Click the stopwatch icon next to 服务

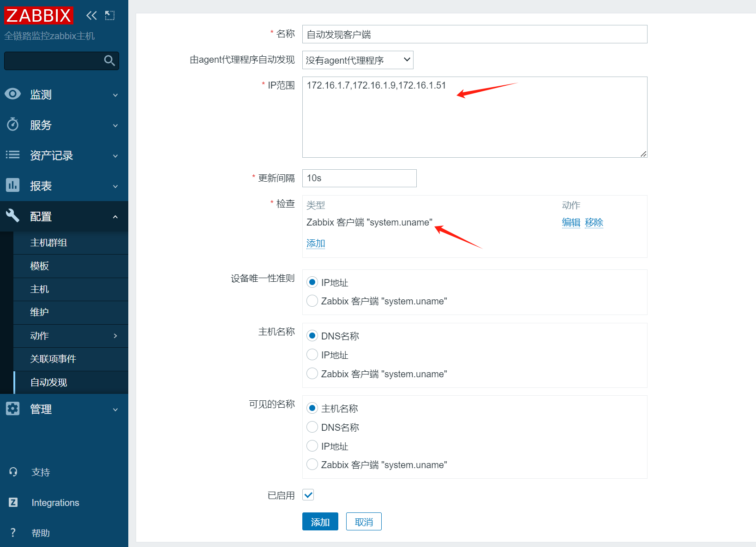click(13, 124)
